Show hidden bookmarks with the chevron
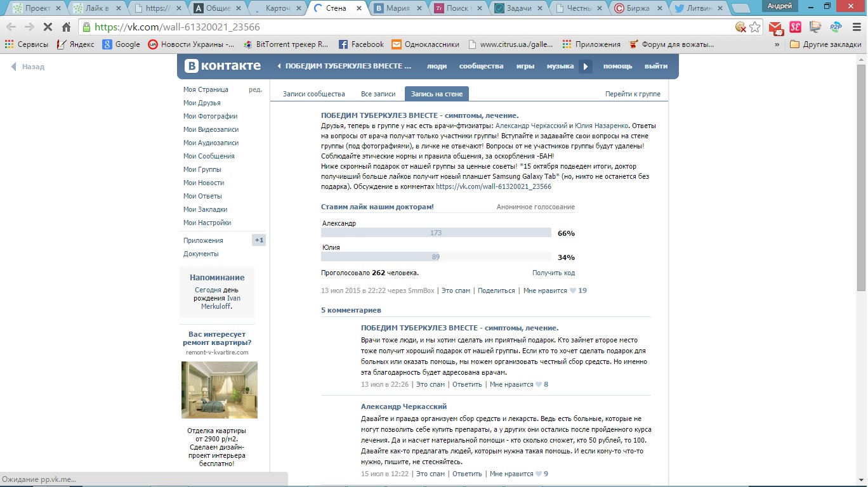 coord(777,44)
